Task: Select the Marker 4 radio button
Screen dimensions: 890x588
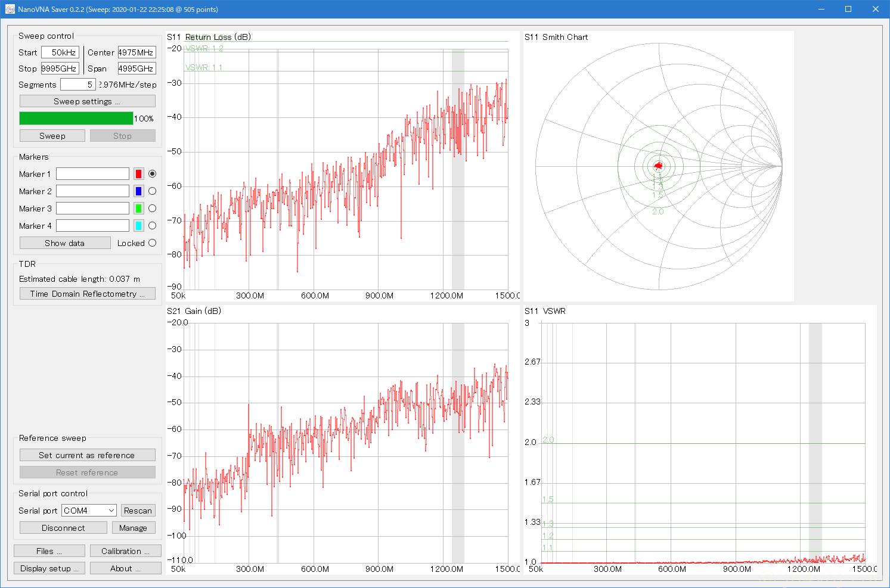Action: [153, 226]
